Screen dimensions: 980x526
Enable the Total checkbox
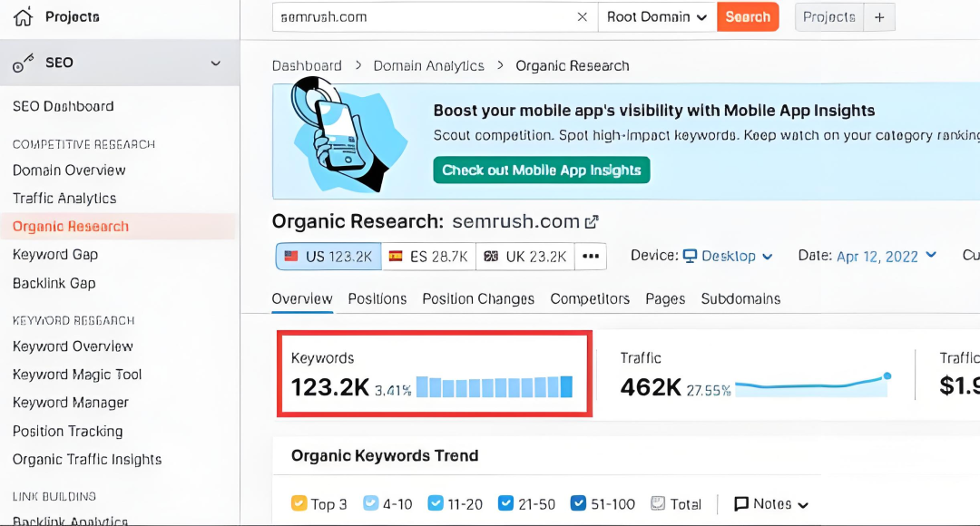click(x=657, y=503)
